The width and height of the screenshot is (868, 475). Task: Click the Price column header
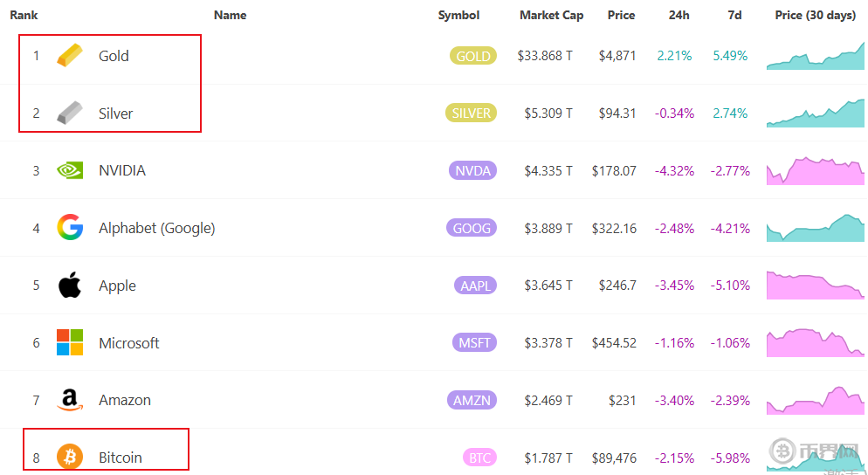(x=621, y=15)
